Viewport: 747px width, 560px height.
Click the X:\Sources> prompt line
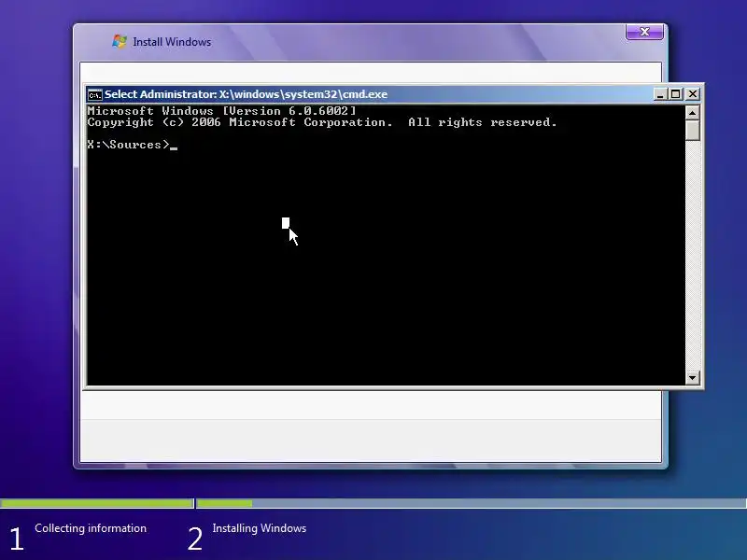(x=133, y=145)
